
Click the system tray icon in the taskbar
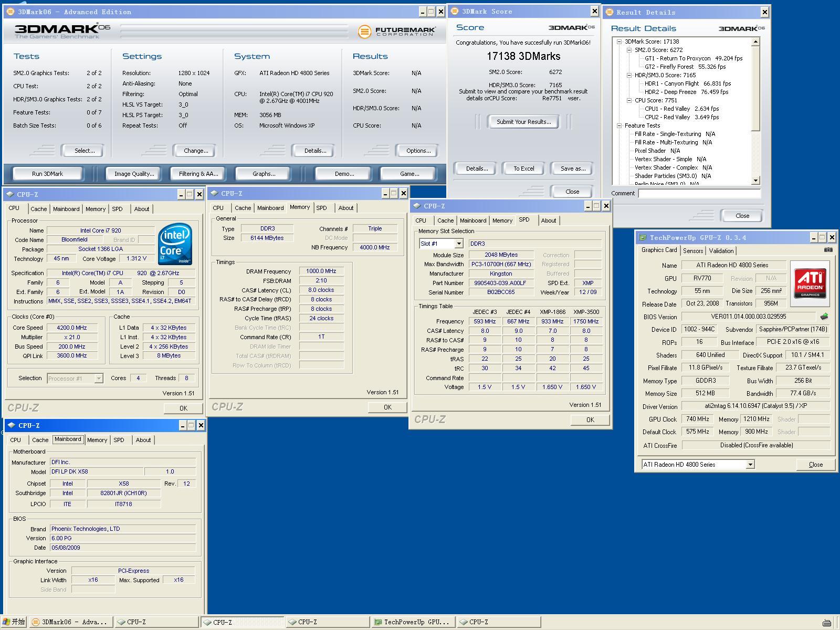click(x=827, y=623)
